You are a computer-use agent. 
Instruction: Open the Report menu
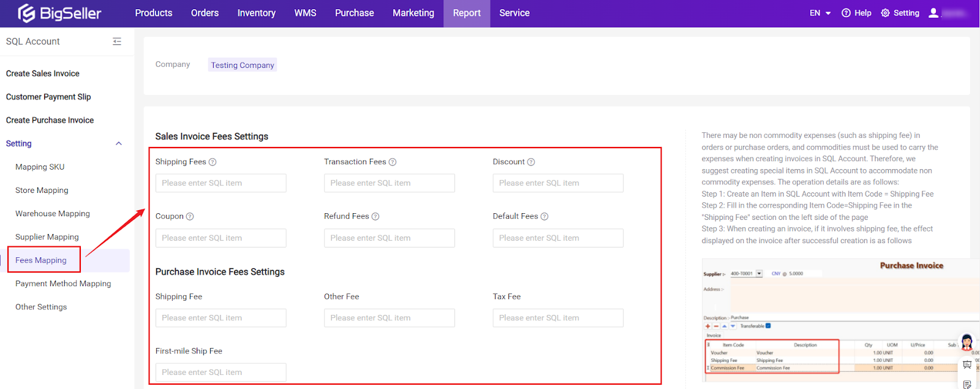467,13
